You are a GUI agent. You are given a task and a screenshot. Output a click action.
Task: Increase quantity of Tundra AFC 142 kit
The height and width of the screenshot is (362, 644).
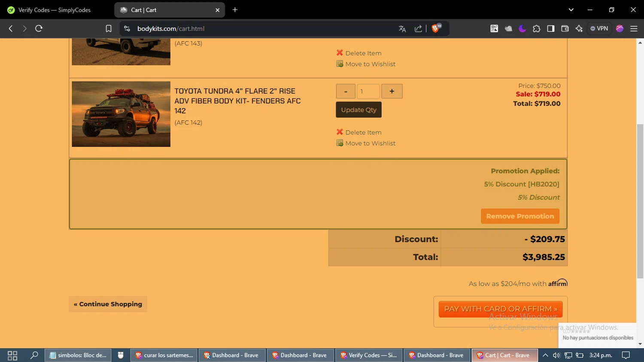pyautogui.click(x=392, y=91)
